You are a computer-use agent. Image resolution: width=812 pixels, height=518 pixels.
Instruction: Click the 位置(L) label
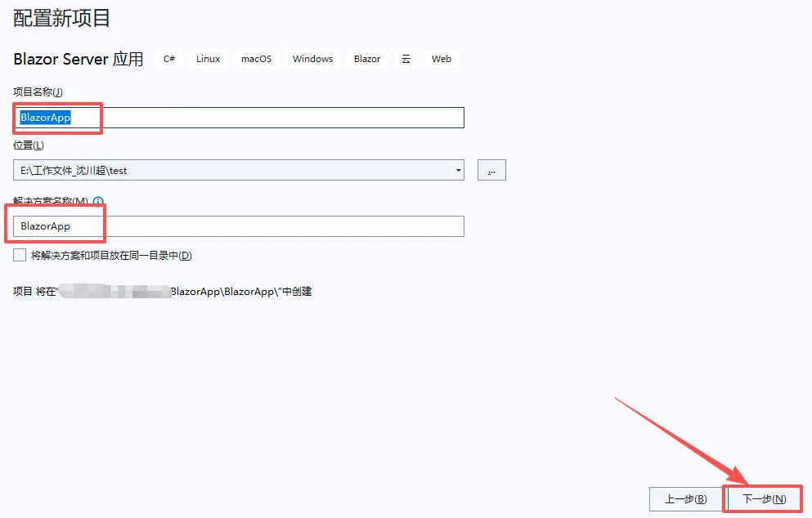(x=29, y=145)
